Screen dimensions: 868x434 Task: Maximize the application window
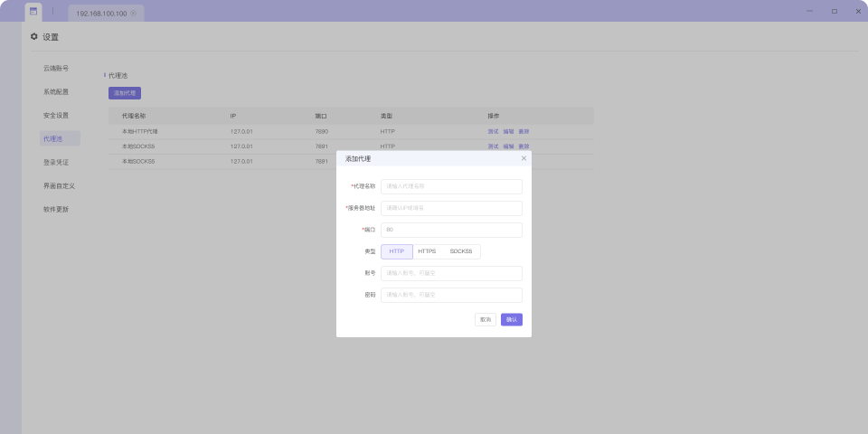coord(834,11)
